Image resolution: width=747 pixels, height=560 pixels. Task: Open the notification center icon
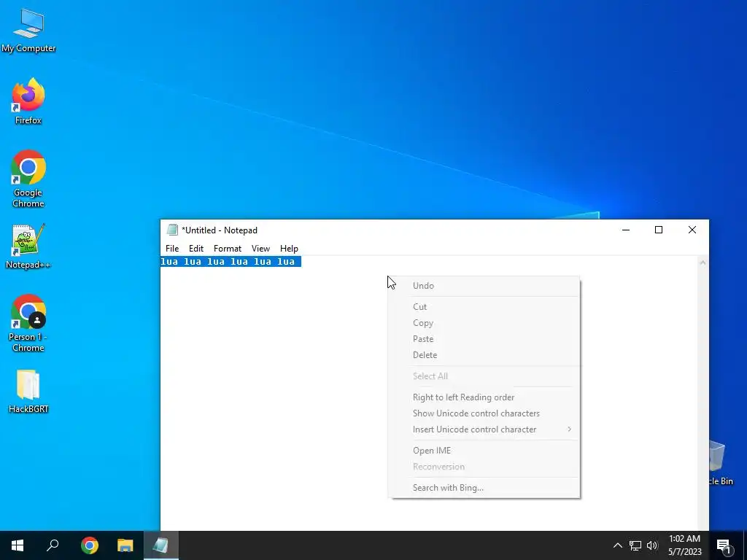(x=724, y=545)
